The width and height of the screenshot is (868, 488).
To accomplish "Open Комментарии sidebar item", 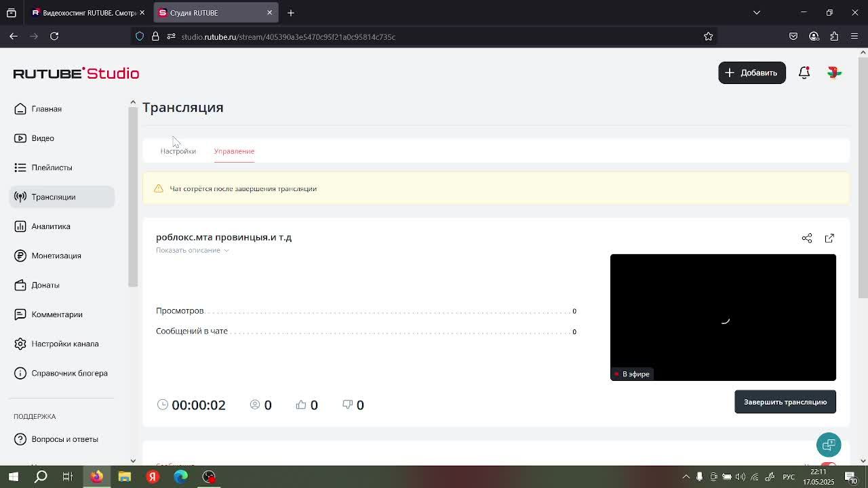I will point(48,314).
